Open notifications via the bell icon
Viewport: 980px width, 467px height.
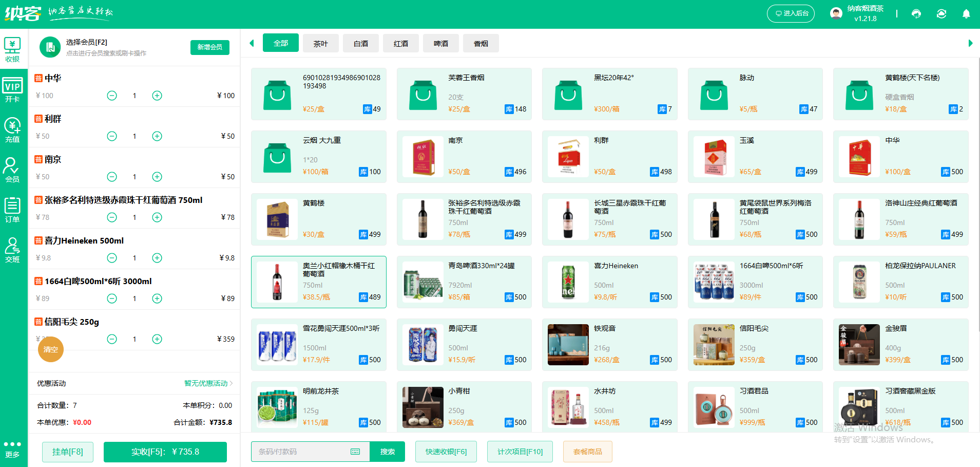pyautogui.click(x=967, y=13)
